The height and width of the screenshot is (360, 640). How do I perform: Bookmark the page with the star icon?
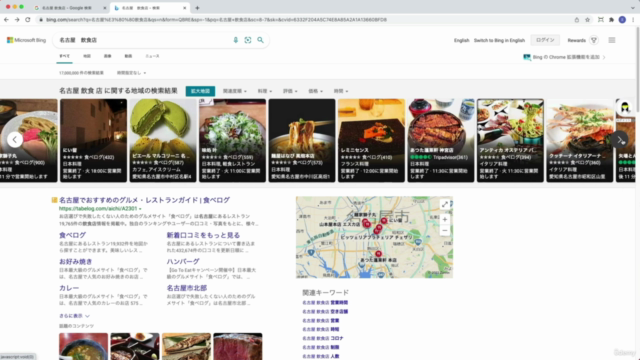click(587, 19)
